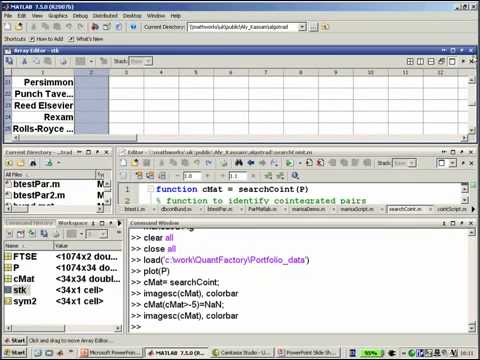Open the Editor layout dropdown at right
480x360 pixels.
(x=452, y=163)
